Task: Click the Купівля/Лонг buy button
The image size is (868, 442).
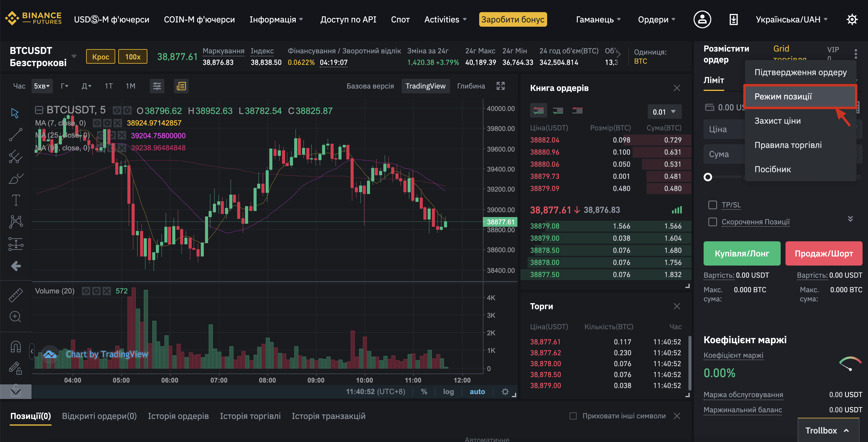Action: (x=742, y=253)
